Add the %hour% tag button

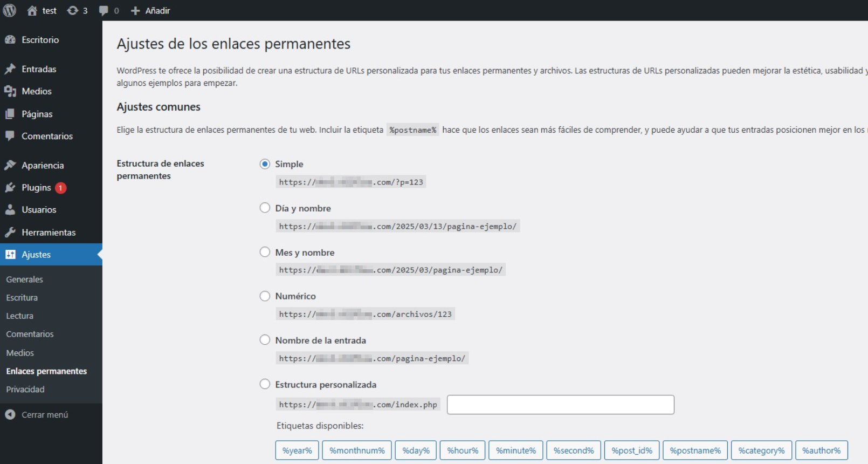[x=463, y=451]
